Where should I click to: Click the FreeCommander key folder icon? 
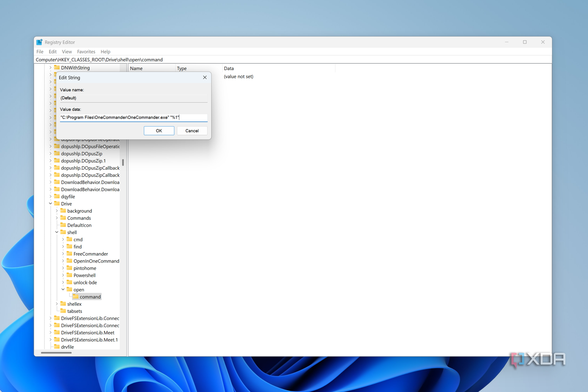click(x=69, y=254)
